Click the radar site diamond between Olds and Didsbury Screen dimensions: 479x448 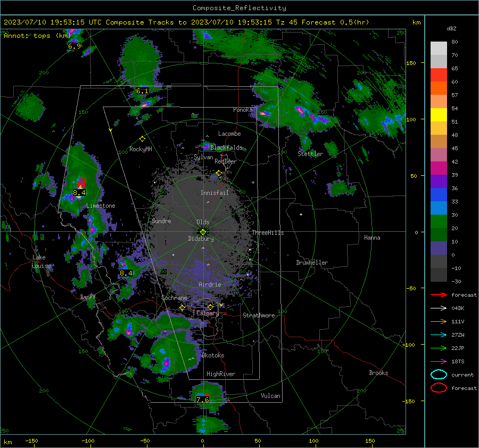pos(203,232)
